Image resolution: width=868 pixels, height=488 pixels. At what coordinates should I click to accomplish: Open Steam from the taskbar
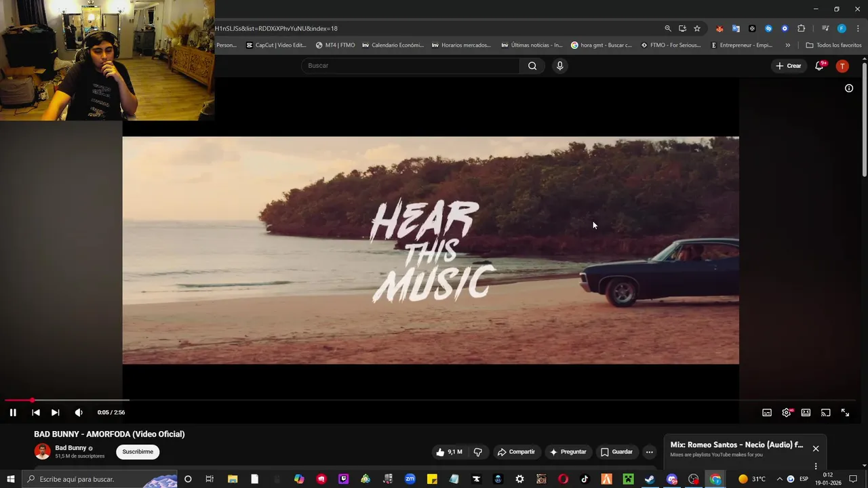[x=650, y=479]
